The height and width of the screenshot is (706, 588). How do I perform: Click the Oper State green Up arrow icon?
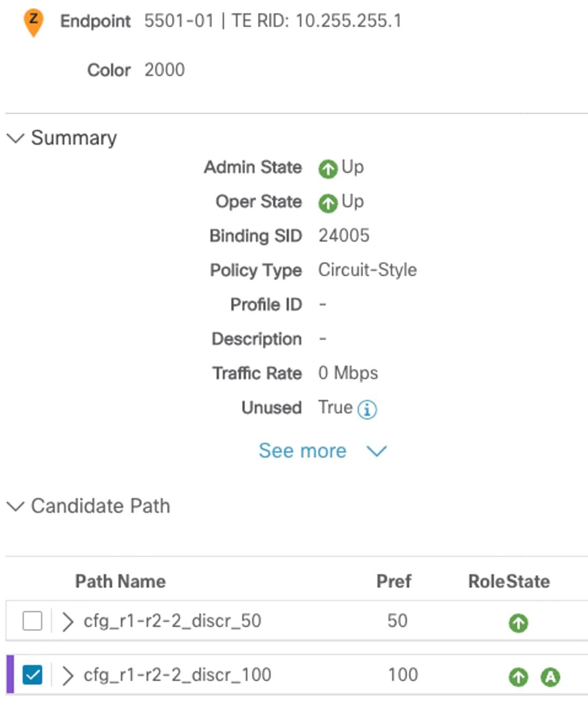[x=328, y=202]
